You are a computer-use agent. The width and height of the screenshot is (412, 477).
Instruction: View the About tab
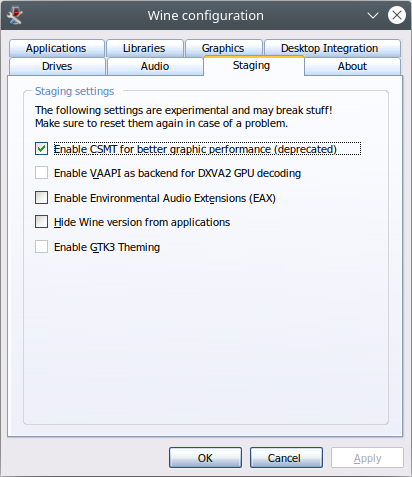(352, 66)
